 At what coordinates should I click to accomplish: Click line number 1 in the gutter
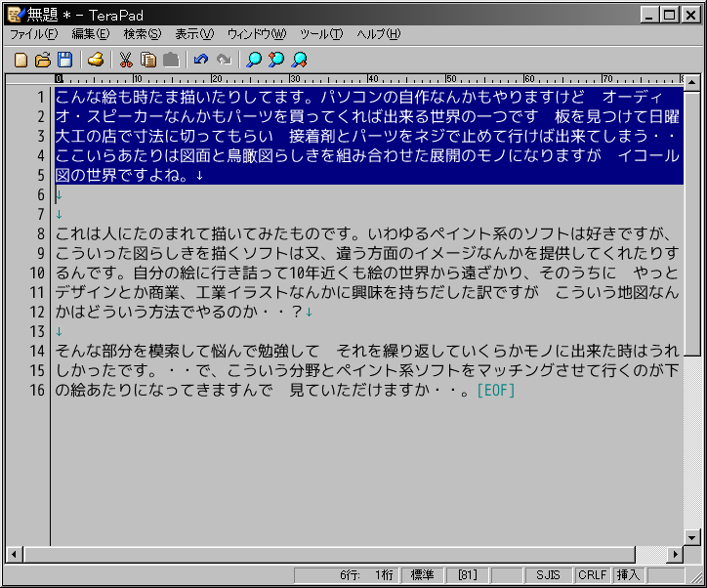[41, 97]
